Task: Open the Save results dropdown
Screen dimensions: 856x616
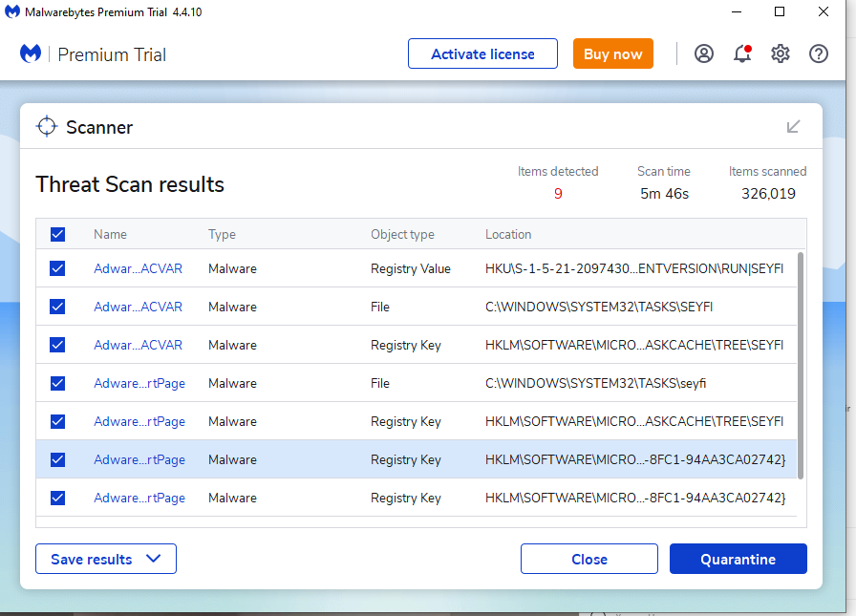Action: [x=106, y=559]
